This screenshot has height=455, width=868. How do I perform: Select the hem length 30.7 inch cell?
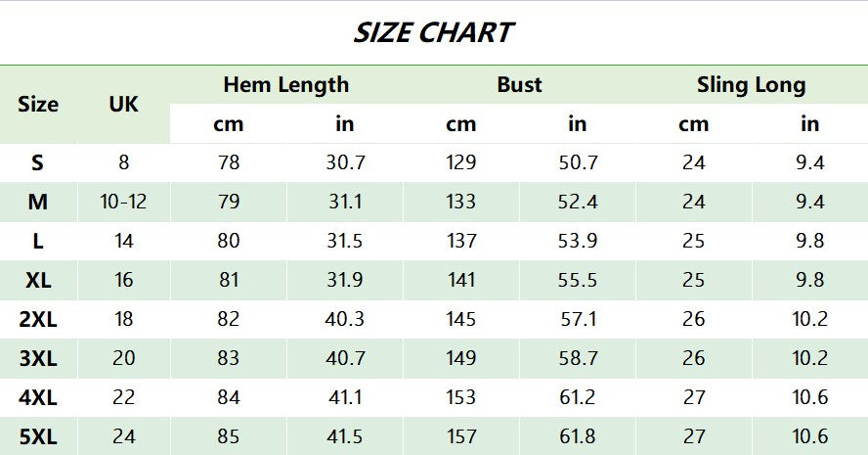point(345,162)
